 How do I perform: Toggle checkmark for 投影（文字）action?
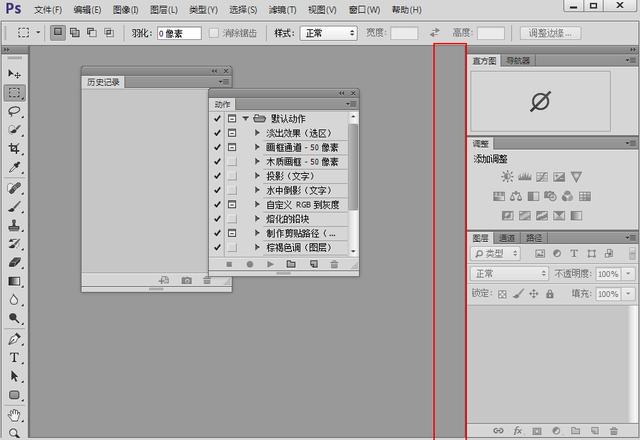(x=217, y=176)
